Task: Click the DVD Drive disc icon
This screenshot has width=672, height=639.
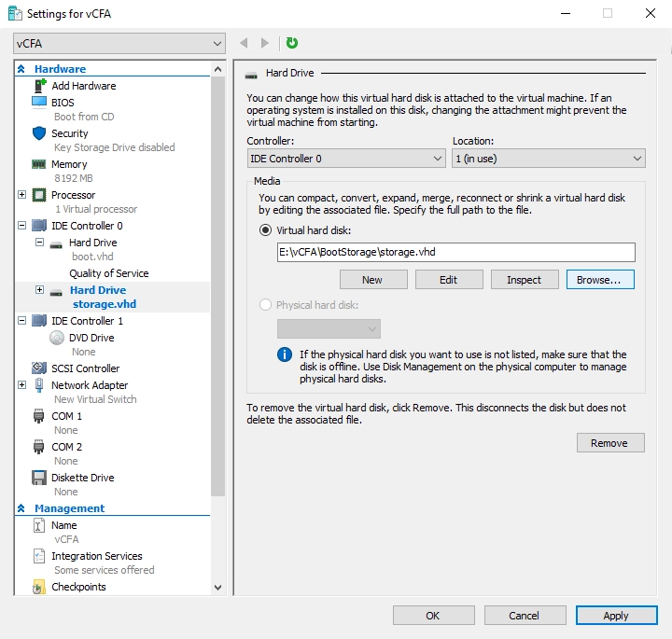Action: click(x=57, y=338)
